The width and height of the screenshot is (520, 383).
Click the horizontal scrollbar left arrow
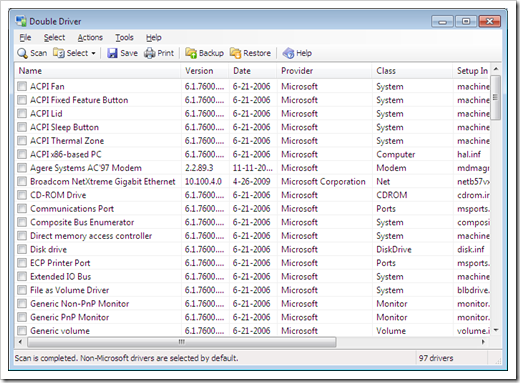coord(20,342)
